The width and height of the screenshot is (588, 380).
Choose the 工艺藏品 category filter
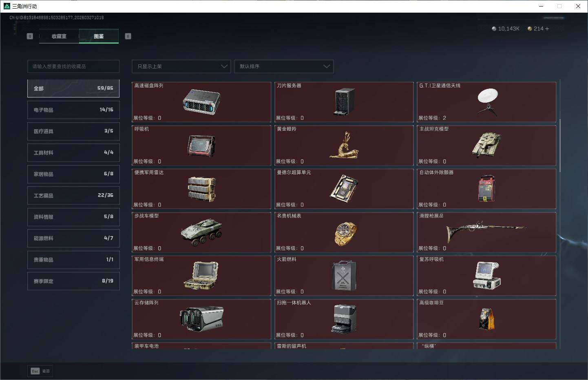73,195
